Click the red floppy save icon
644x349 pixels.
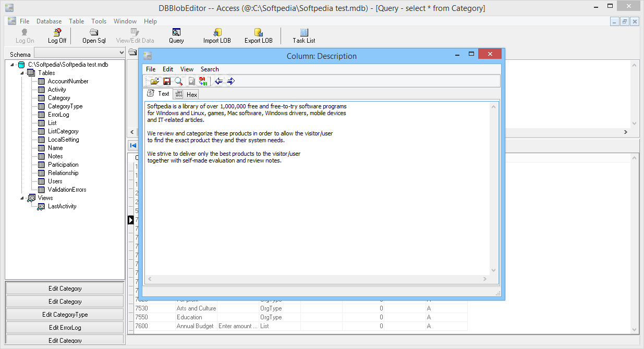[167, 81]
